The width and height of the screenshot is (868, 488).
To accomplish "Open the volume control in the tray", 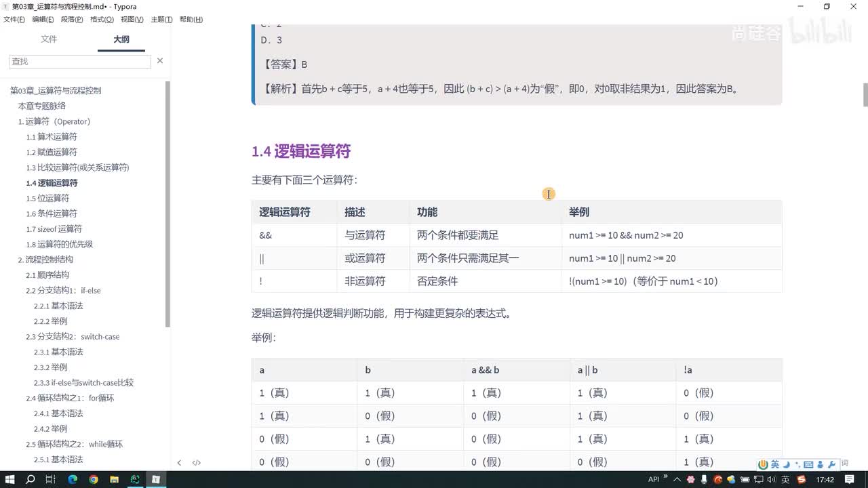I will (771, 479).
